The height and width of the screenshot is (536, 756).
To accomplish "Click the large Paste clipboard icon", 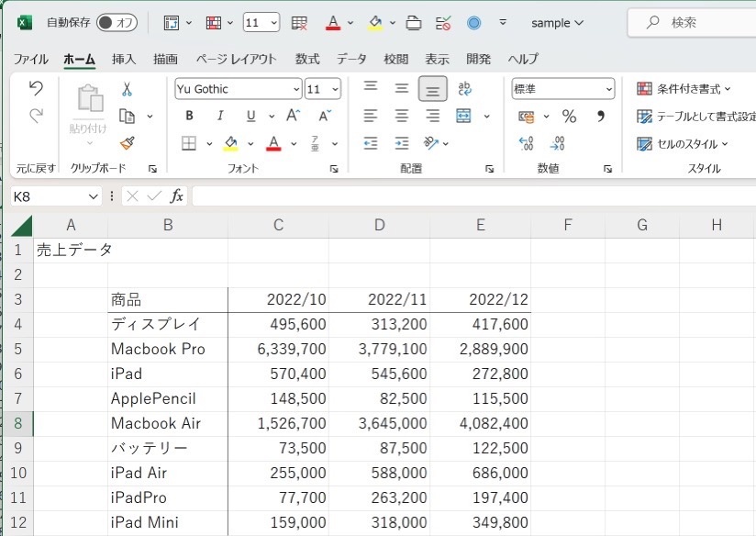I will pos(90,98).
